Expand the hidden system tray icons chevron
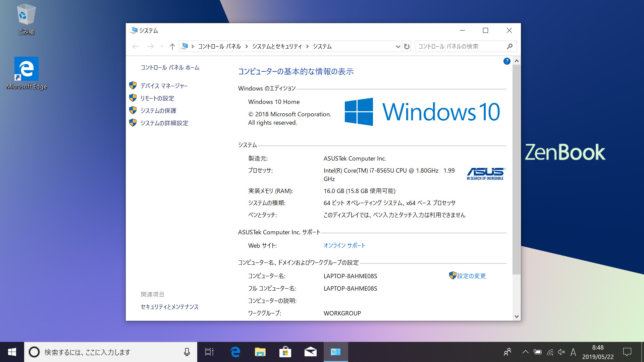Image resolution: width=644 pixels, height=362 pixels. tap(525, 352)
